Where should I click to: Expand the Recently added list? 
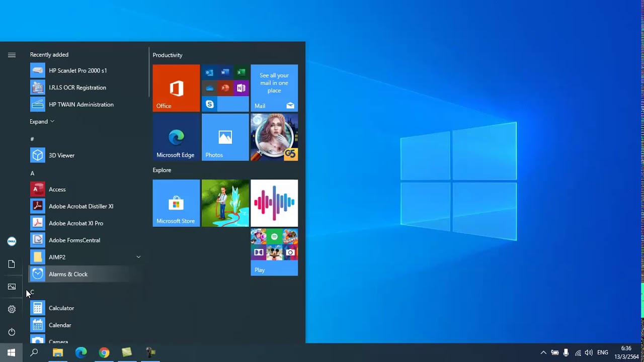click(x=42, y=122)
